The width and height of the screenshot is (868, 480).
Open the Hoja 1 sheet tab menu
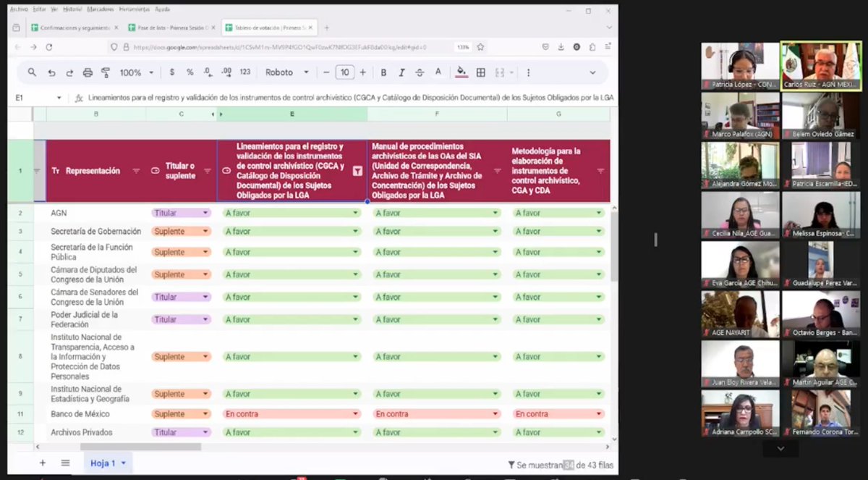click(123, 463)
